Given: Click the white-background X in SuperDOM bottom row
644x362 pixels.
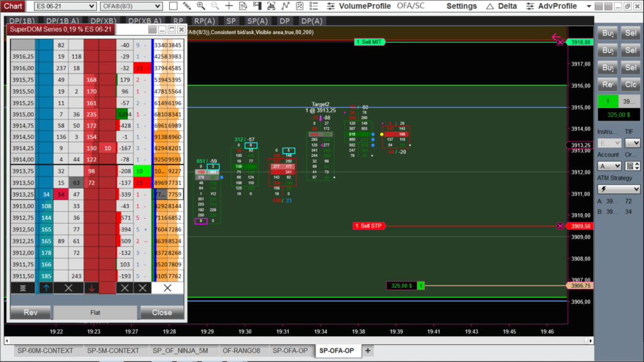Looking at the screenshot, I should [x=167, y=288].
